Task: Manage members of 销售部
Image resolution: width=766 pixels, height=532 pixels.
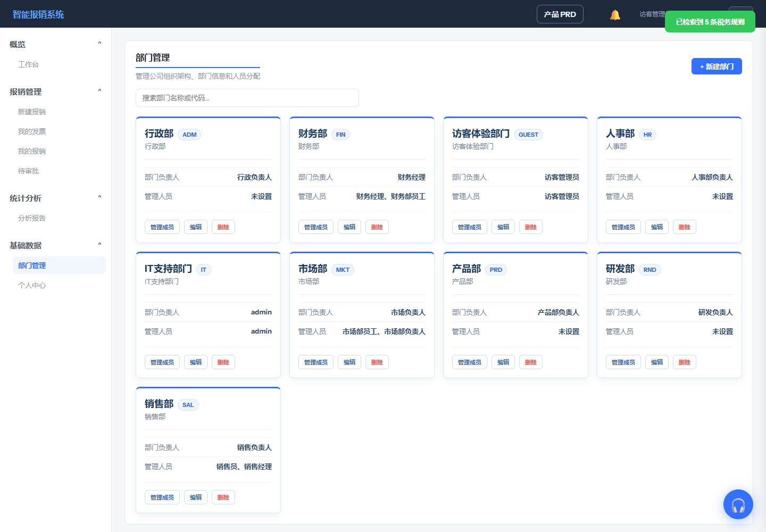Action: [162, 497]
